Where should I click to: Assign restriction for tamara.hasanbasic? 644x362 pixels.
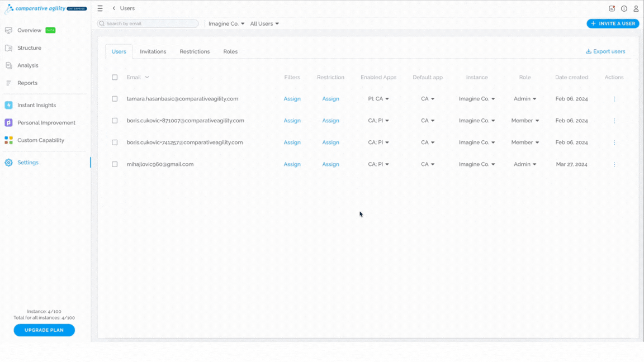(330, 99)
